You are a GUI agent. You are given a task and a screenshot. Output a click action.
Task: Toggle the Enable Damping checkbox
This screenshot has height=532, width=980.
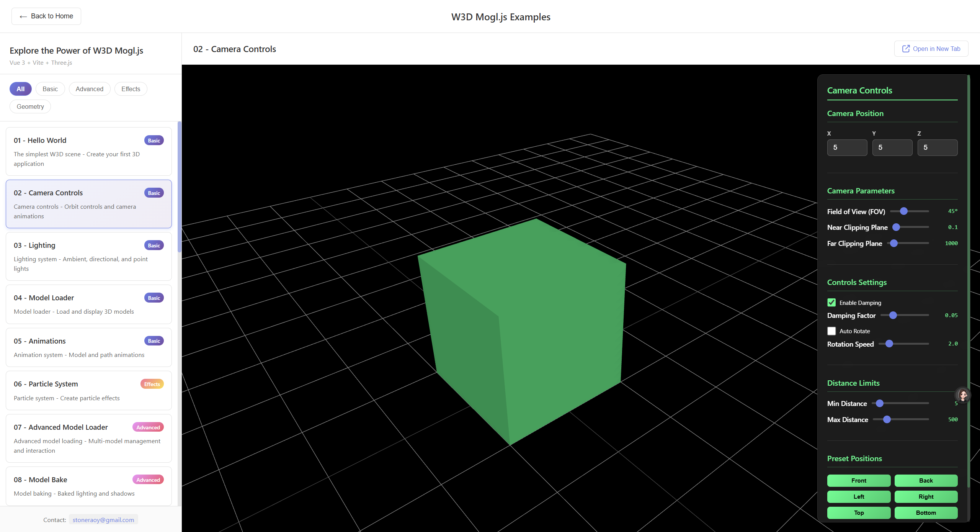click(x=831, y=303)
